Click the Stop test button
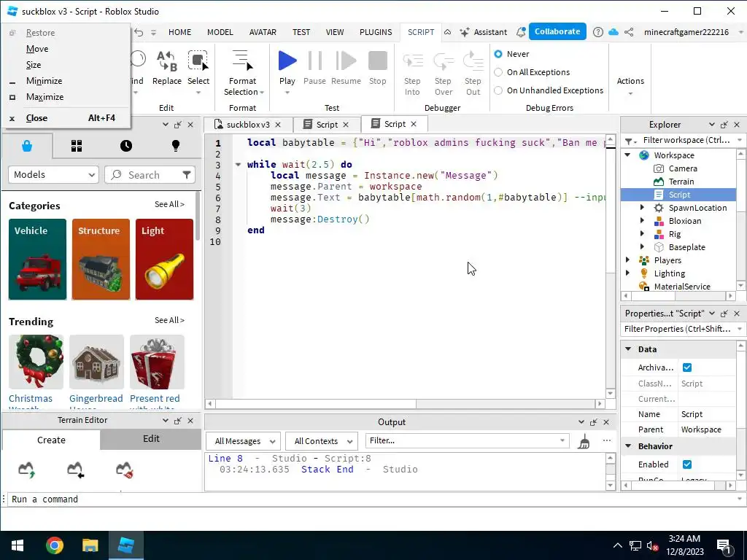This screenshot has height=560, width=747. pyautogui.click(x=377, y=61)
